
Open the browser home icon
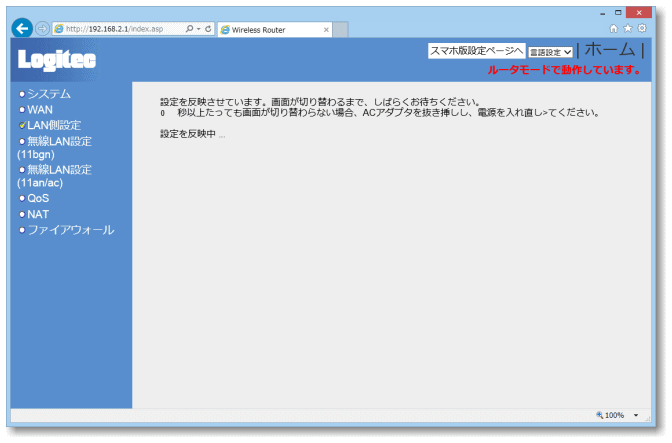click(614, 28)
